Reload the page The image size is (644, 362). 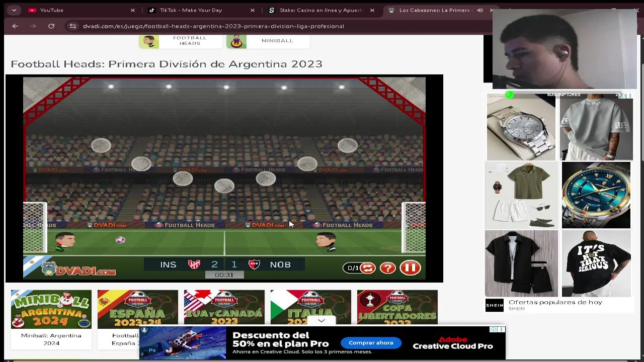tap(51, 26)
